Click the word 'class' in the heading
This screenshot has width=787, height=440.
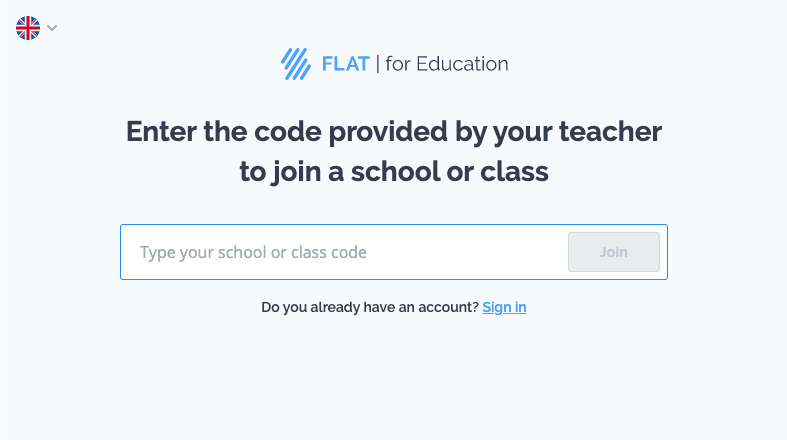(514, 172)
